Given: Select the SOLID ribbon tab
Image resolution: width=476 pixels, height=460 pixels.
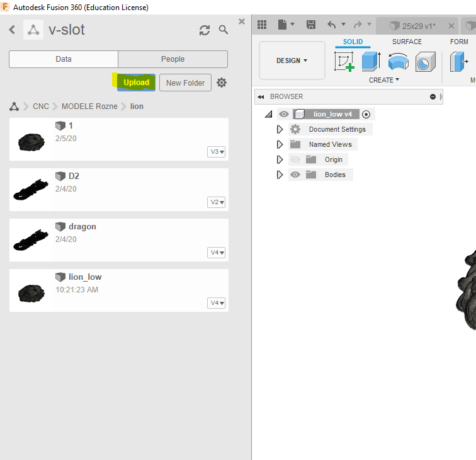Looking at the screenshot, I should (x=353, y=42).
